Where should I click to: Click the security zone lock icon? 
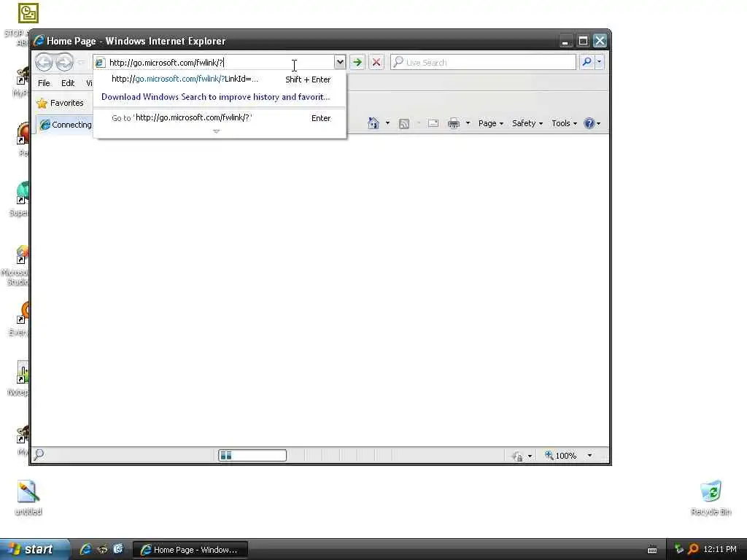(x=517, y=456)
